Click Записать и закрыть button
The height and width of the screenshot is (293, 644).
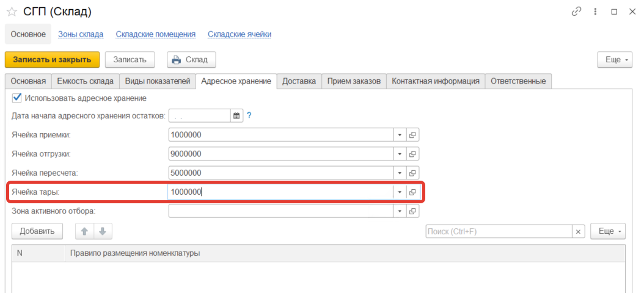coord(52,60)
